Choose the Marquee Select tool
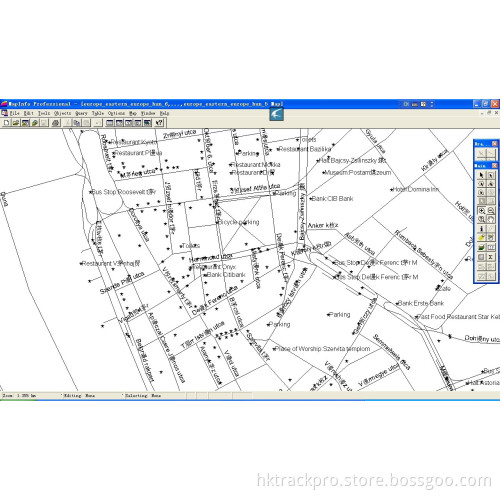 (x=491, y=175)
